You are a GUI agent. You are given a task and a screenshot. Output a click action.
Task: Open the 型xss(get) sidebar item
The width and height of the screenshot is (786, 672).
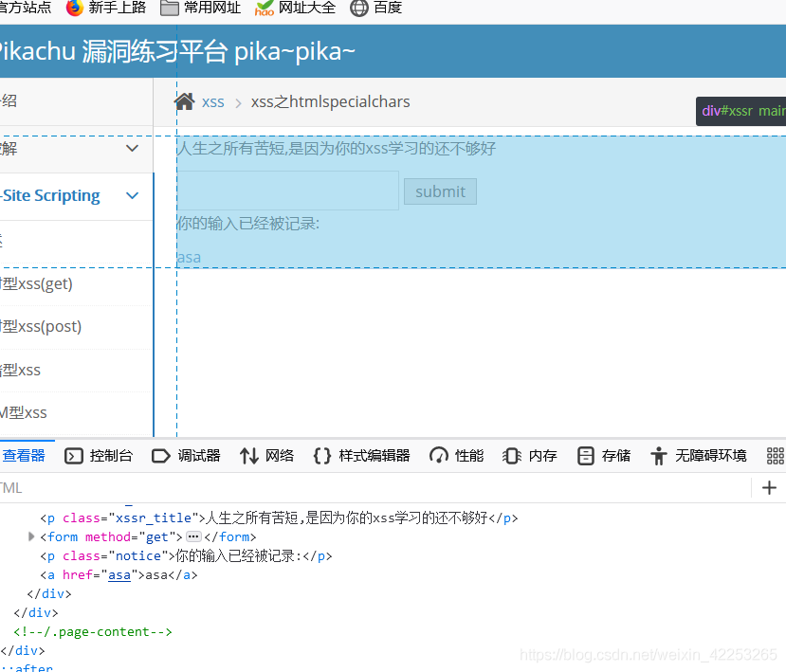coord(37,284)
